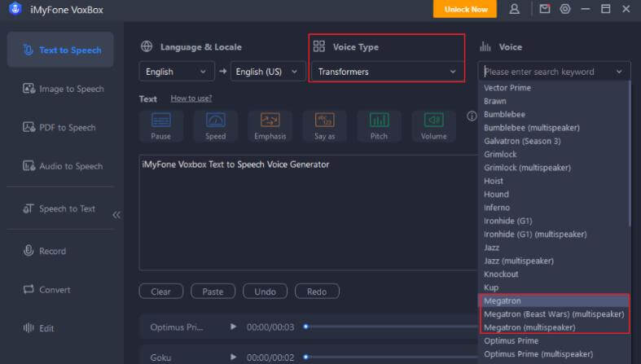This screenshot has height=364, width=641.
Task: Select the plain Jazz voice
Action: (x=554, y=248)
